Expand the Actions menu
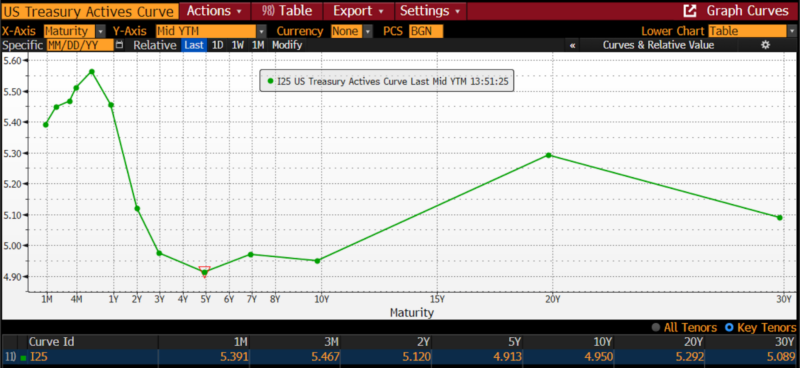Image resolution: width=800 pixels, height=368 pixels. 215,11
